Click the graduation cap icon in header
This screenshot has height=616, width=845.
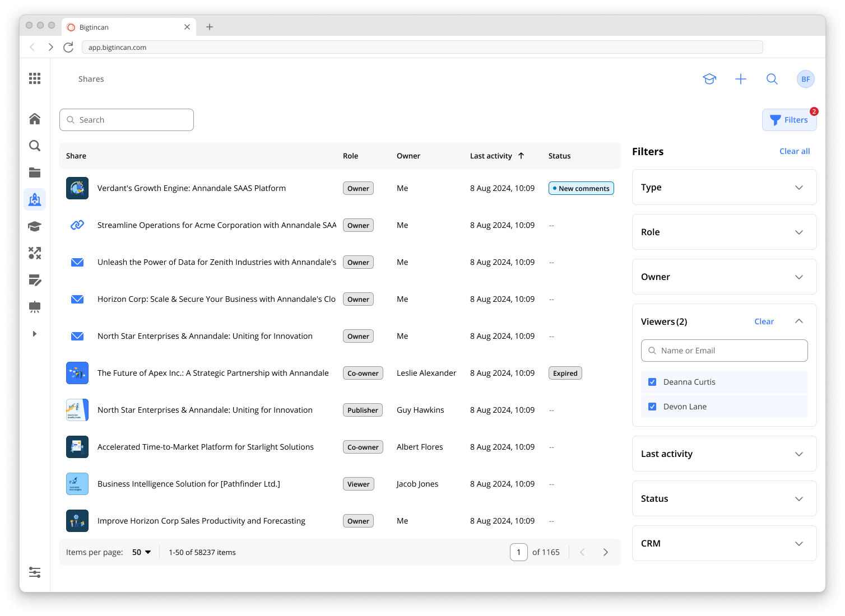point(709,79)
